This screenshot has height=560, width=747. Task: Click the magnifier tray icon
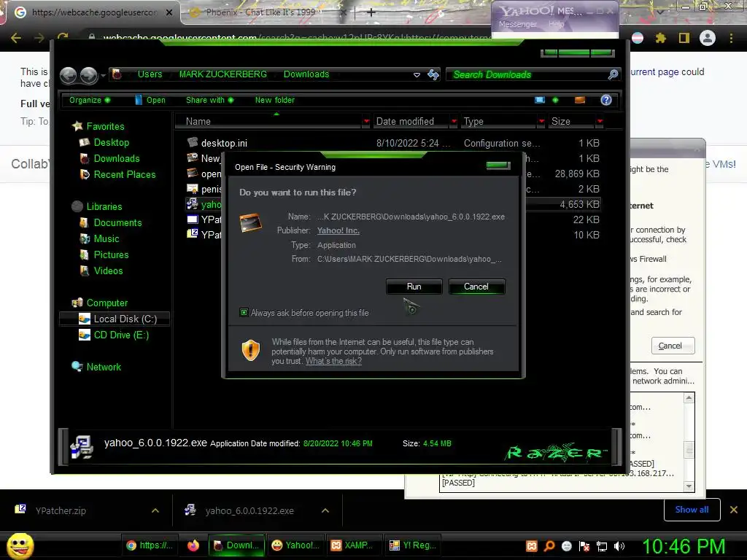click(549, 545)
